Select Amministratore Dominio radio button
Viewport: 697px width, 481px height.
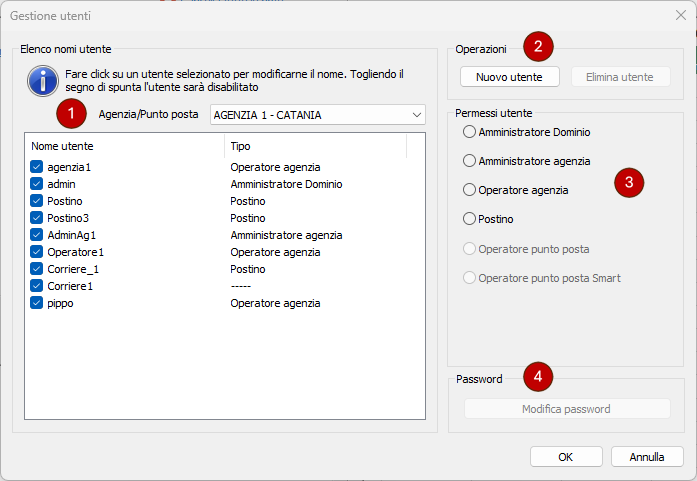pyautogui.click(x=469, y=132)
